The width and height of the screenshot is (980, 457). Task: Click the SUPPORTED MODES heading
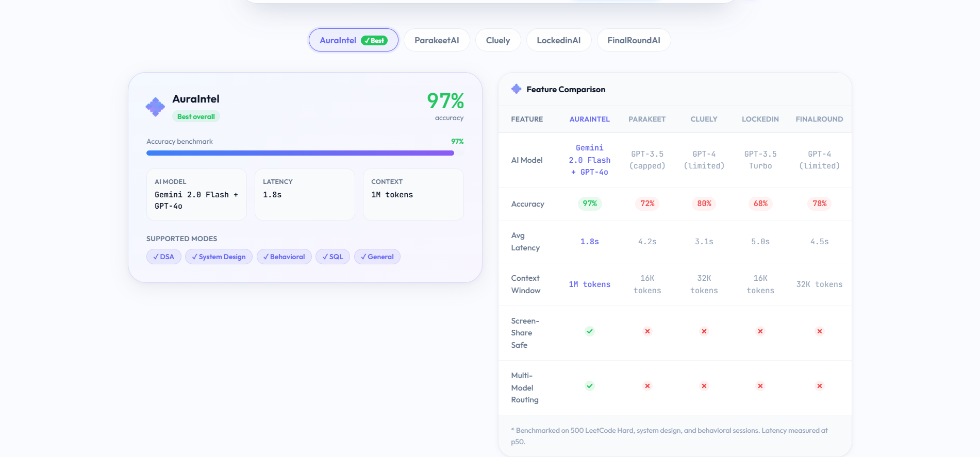pos(181,239)
